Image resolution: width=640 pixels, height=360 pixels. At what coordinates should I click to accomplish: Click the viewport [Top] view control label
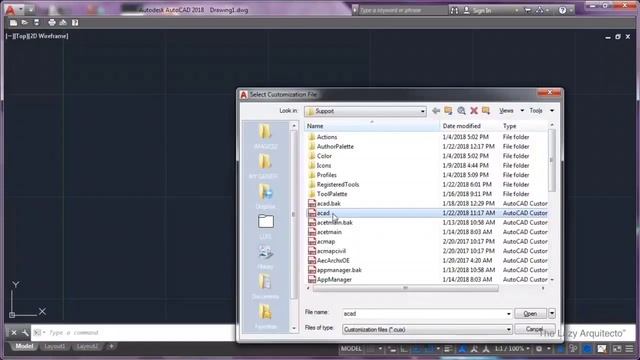tap(20, 36)
